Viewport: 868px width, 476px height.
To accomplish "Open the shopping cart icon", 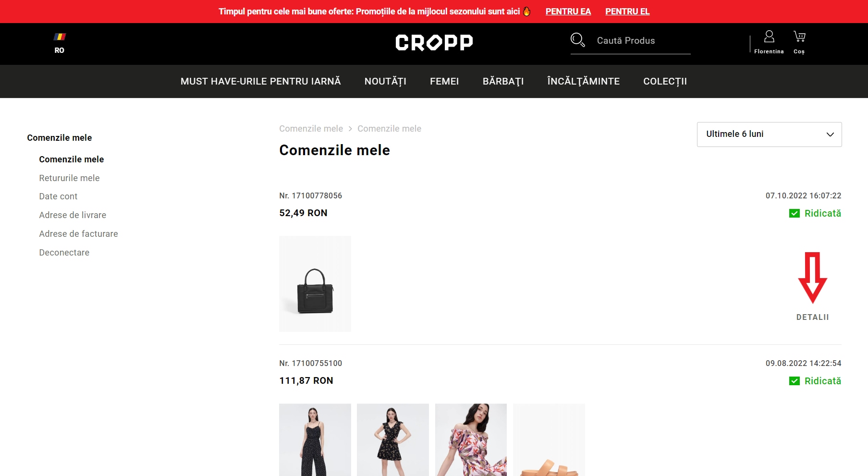I will pos(799,37).
